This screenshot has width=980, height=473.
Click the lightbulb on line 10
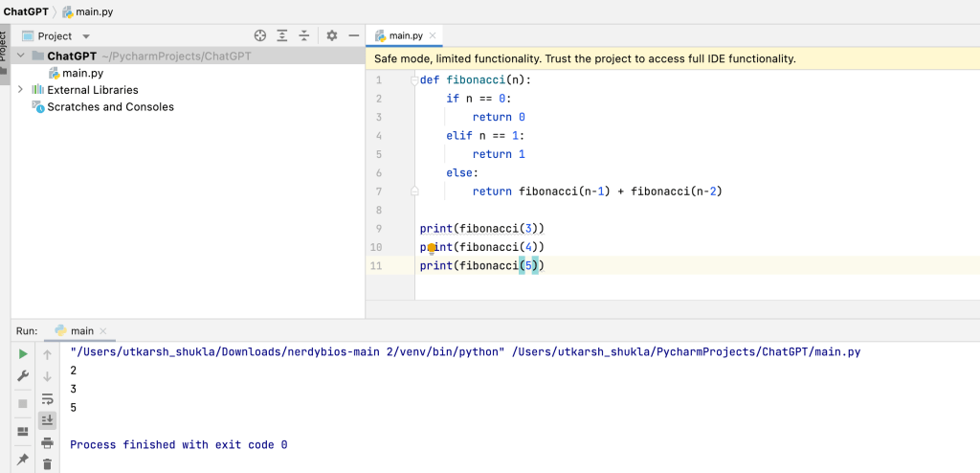click(x=432, y=247)
